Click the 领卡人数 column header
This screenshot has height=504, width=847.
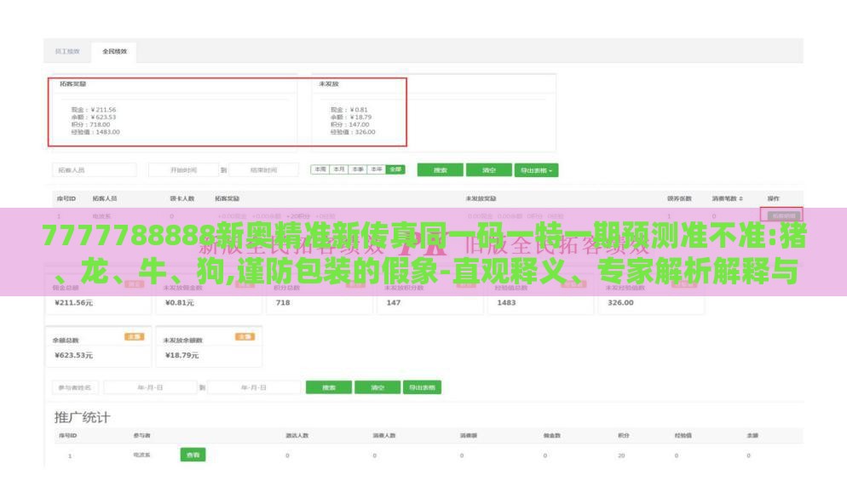point(182,198)
